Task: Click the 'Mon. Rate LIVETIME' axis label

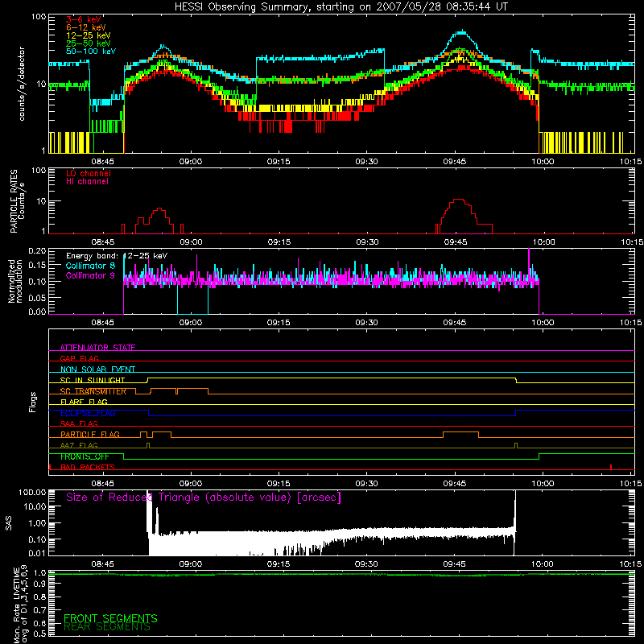Action: click(16, 605)
